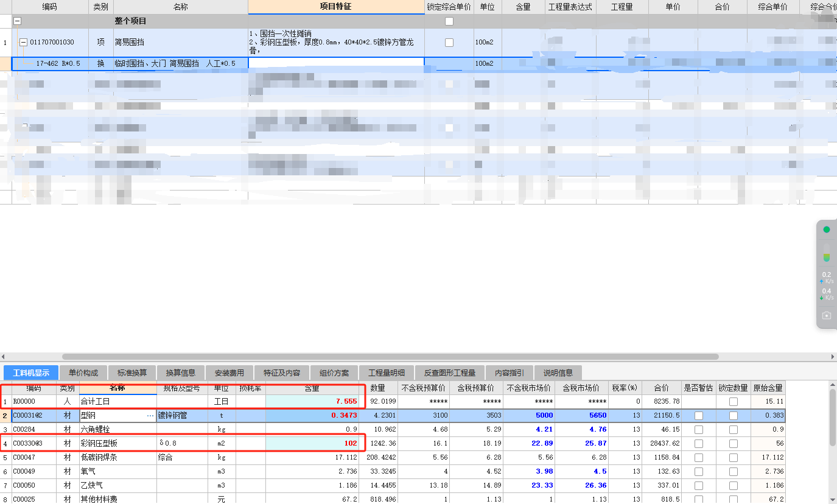Click the 损耗率 column header
The width and height of the screenshot is (837, 504).
(250, 388)
